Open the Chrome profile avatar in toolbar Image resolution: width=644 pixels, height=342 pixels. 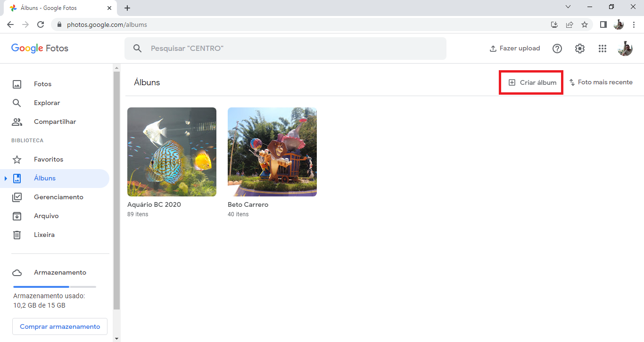tap(619, 24)
